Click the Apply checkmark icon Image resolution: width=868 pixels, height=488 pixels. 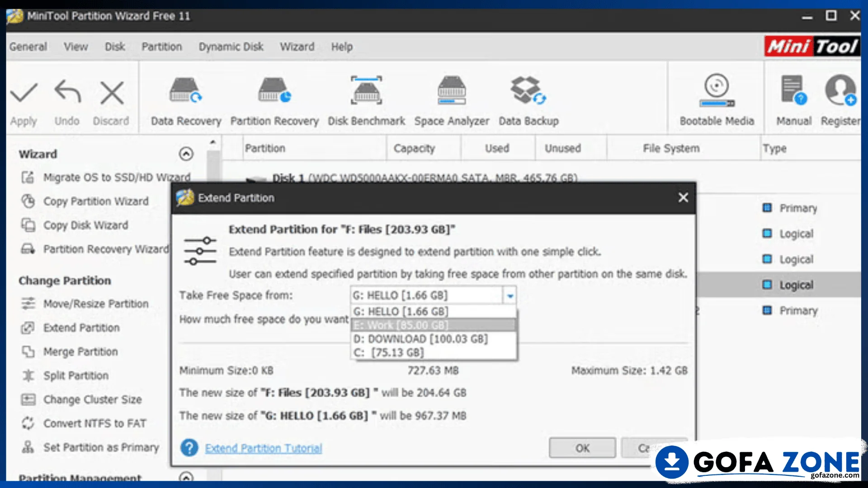(x=24, y=93)
